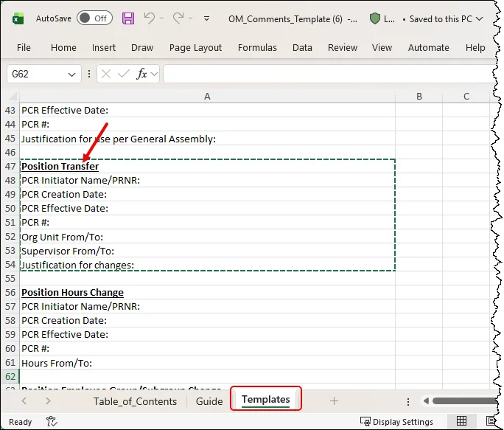Switch to Normal view in status bar
The image size is (504, 430).
461,421
